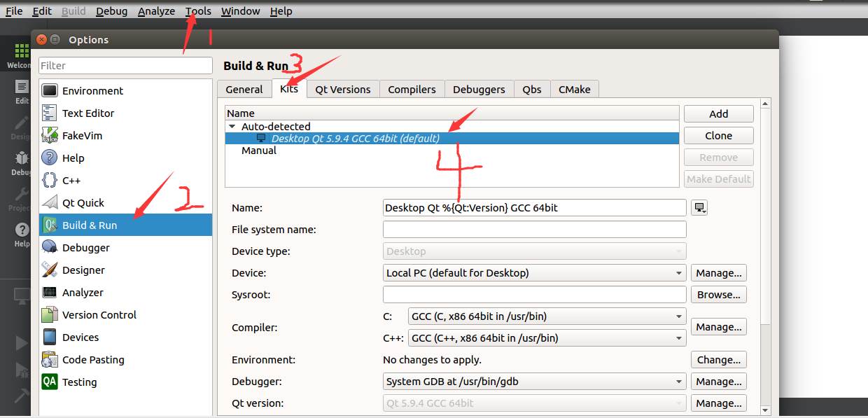Click the kit selector monitor icon

pyautogui.click(x=21, y=296)
